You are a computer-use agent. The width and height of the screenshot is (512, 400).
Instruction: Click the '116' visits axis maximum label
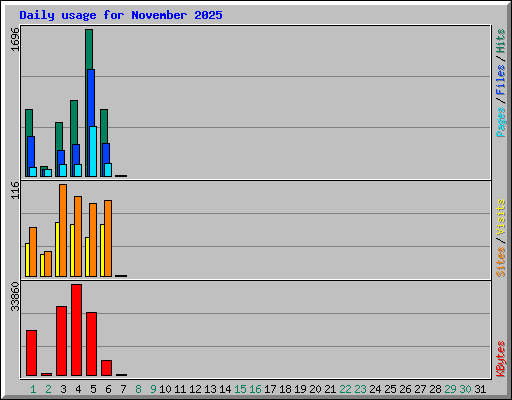[15, 190]
